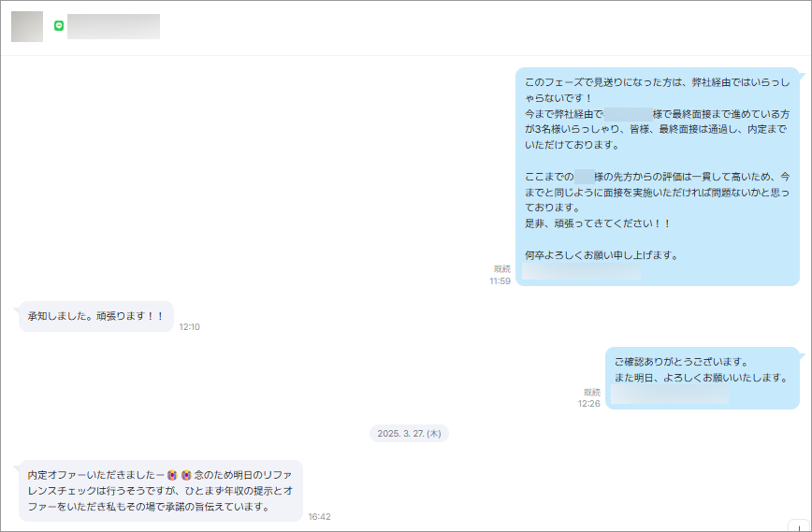Click the crying emoji in the offer message
The width and height of the screenshot is (812, 532).
coord(173,475)
